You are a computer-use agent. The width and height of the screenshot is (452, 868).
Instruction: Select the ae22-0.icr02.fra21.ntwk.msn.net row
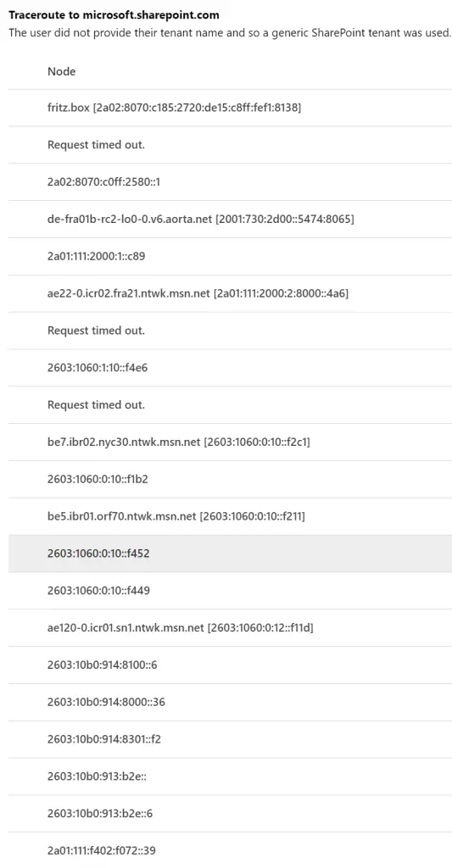(x=230, y=293)
